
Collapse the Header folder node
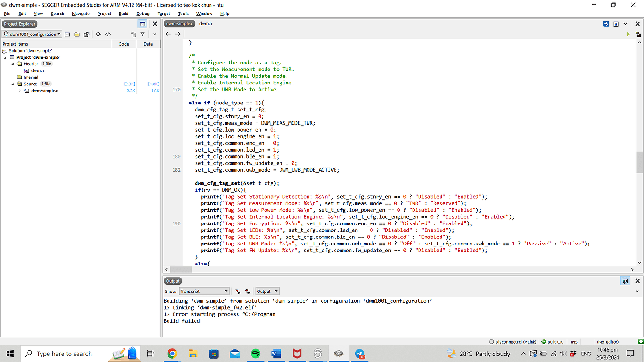click(x=13, y=64)
